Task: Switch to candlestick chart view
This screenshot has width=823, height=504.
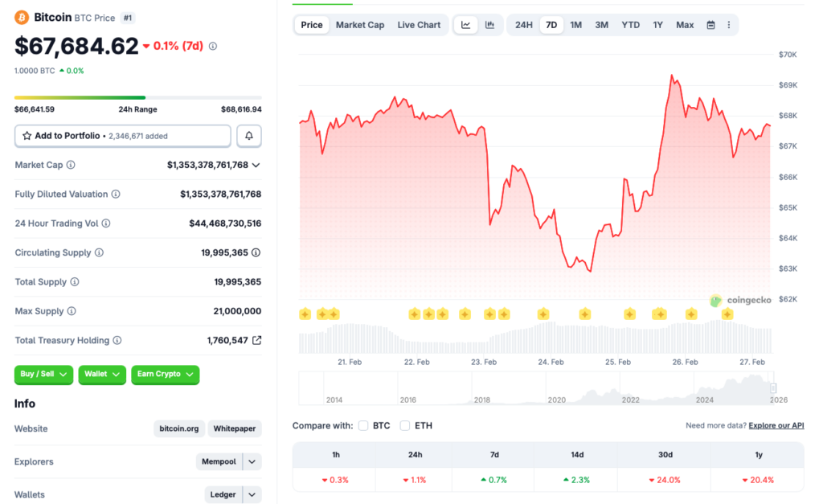Action: coord(490,25)
